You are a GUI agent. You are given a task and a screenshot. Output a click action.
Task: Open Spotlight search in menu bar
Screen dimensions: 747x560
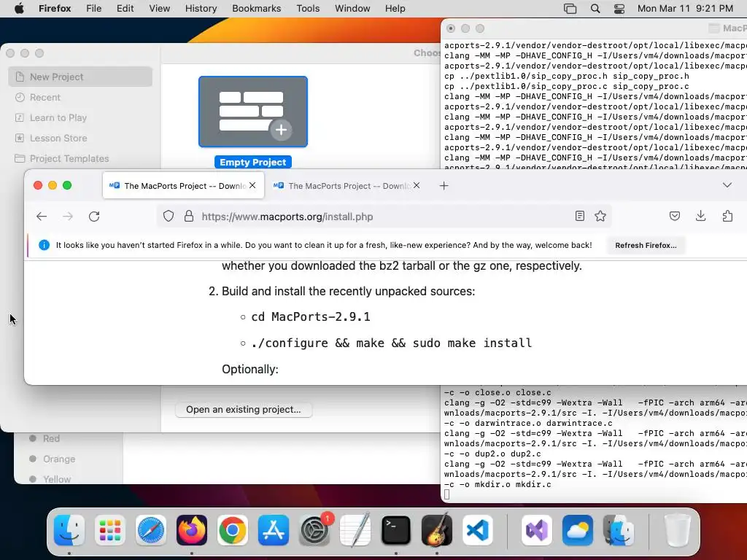[595, 9]
